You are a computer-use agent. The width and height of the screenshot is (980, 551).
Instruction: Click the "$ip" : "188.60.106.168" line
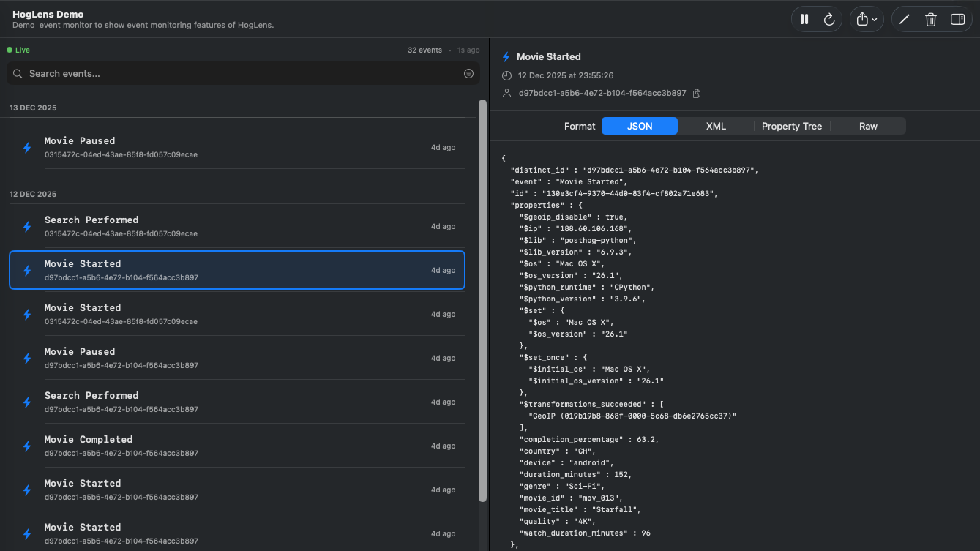coord(575,228)
